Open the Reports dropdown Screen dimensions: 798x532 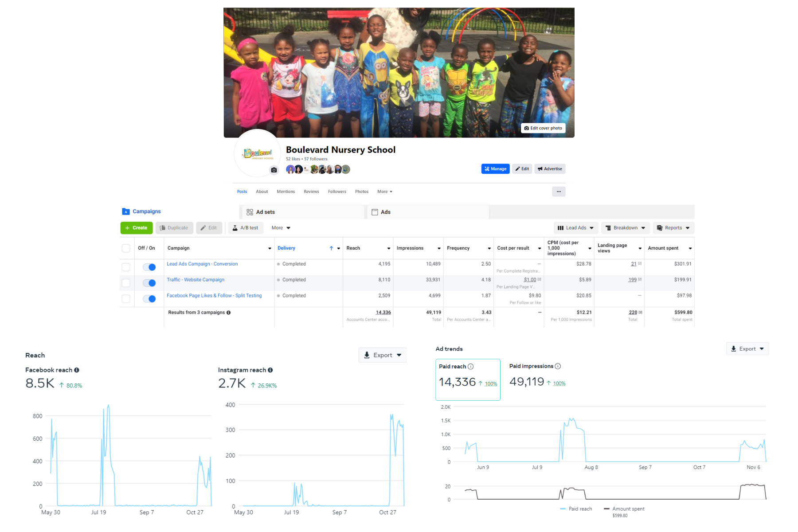673,228
